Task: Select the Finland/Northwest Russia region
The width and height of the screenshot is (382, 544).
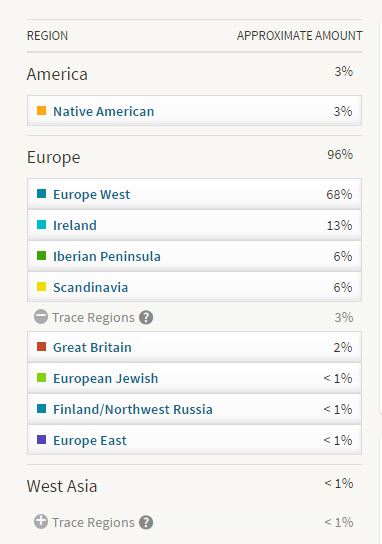Action: click(x=133, y=409)
